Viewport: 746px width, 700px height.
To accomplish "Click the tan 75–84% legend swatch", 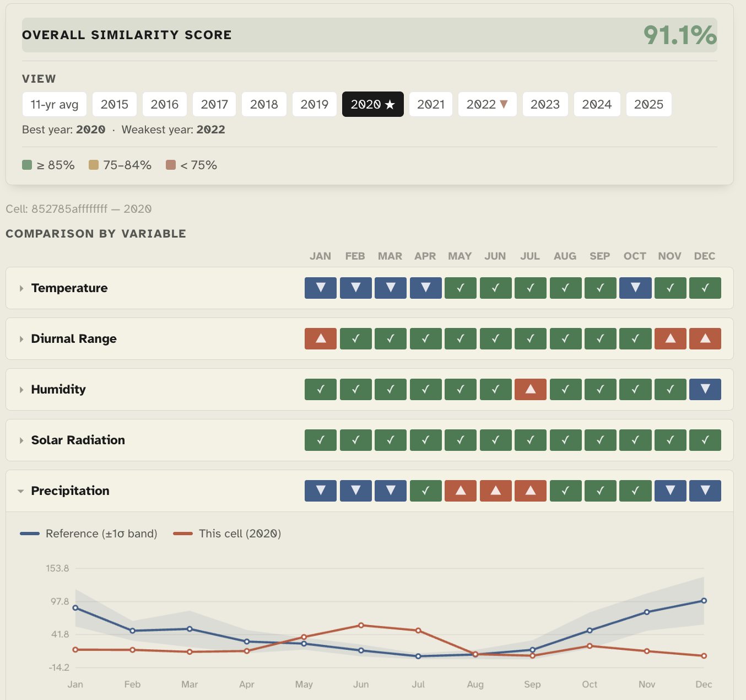I will click(94, 165).
